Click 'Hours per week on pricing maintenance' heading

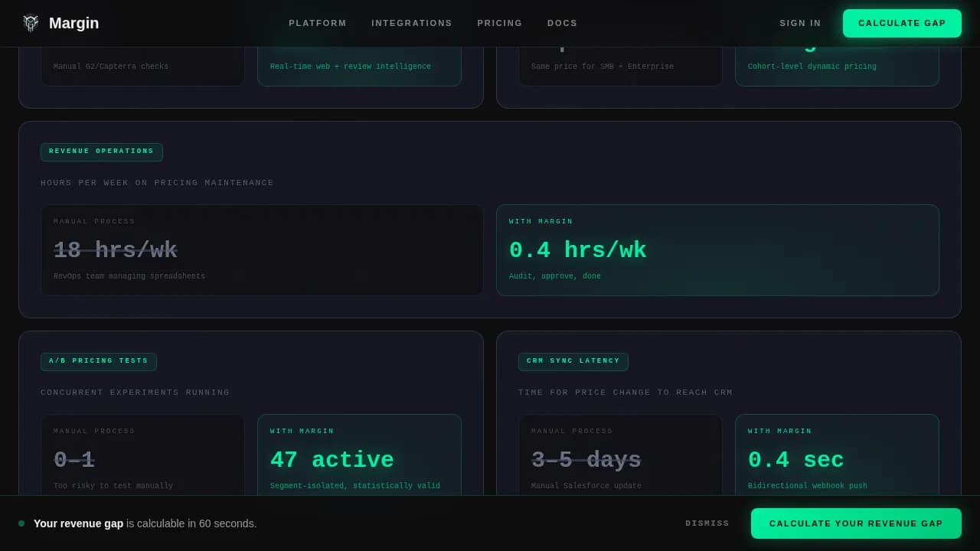coord(157,183)
